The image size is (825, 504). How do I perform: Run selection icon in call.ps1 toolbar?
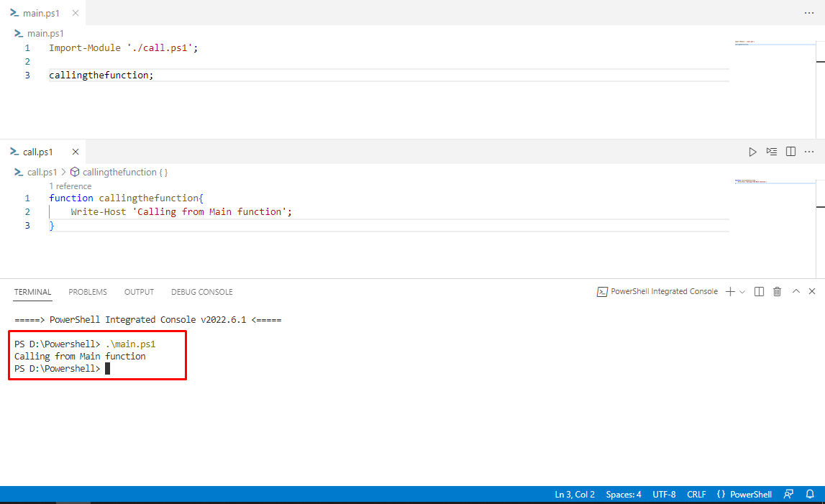click(x=771, y=152)
